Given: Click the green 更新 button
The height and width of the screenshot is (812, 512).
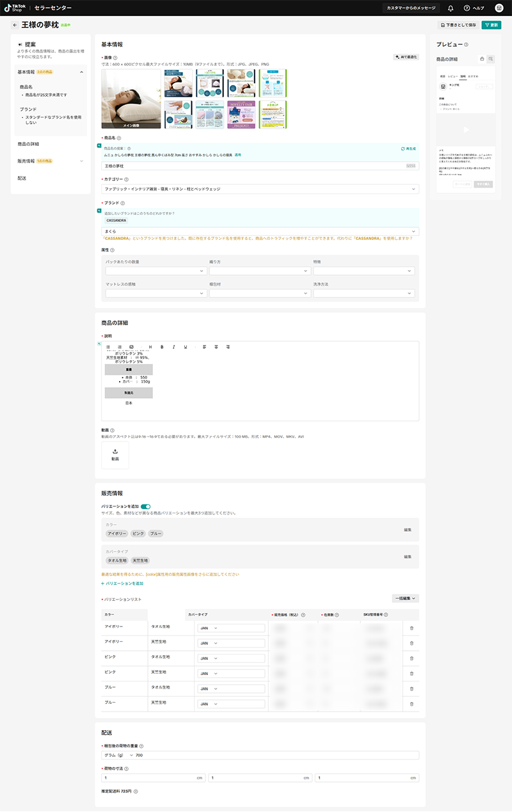Looking at the screenshot, I should pyautogui.click(x=492, y=25).
